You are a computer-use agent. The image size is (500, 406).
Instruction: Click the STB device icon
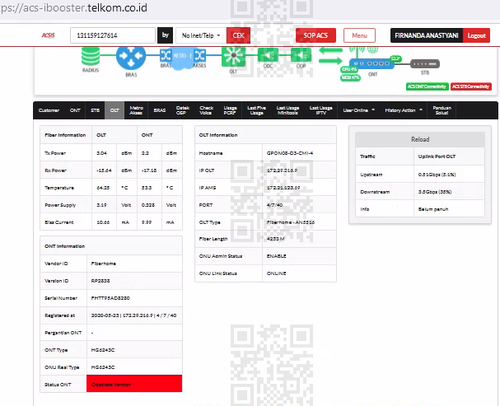425,63
